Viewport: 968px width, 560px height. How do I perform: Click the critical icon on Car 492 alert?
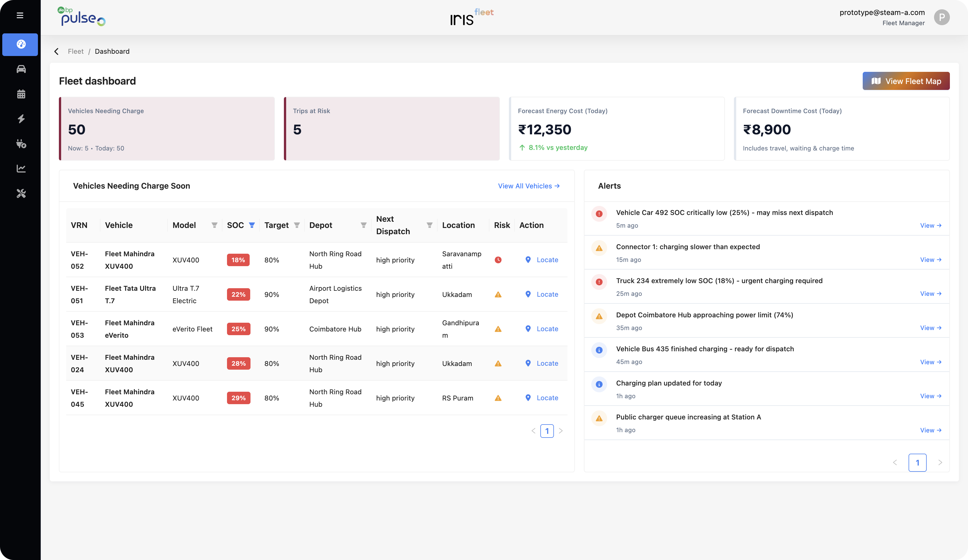[x=599, y=214]
